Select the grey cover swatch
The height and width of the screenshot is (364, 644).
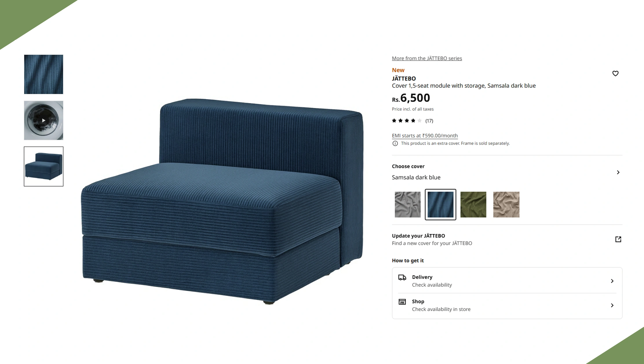[x=408, y=204]
